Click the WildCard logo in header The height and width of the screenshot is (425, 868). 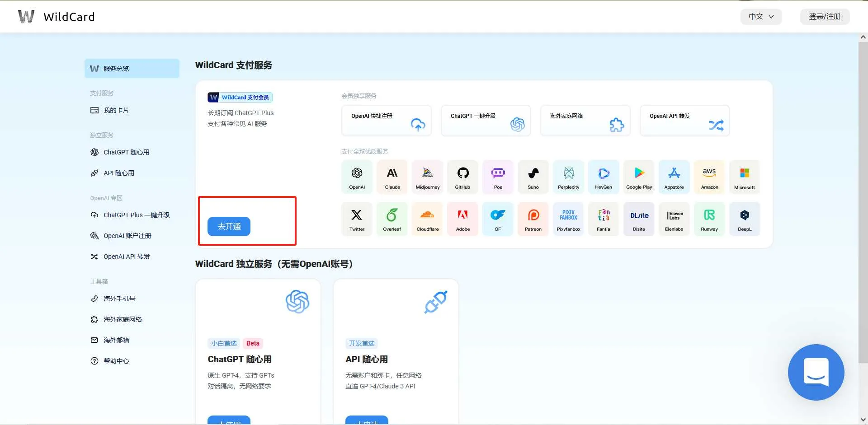56,17
